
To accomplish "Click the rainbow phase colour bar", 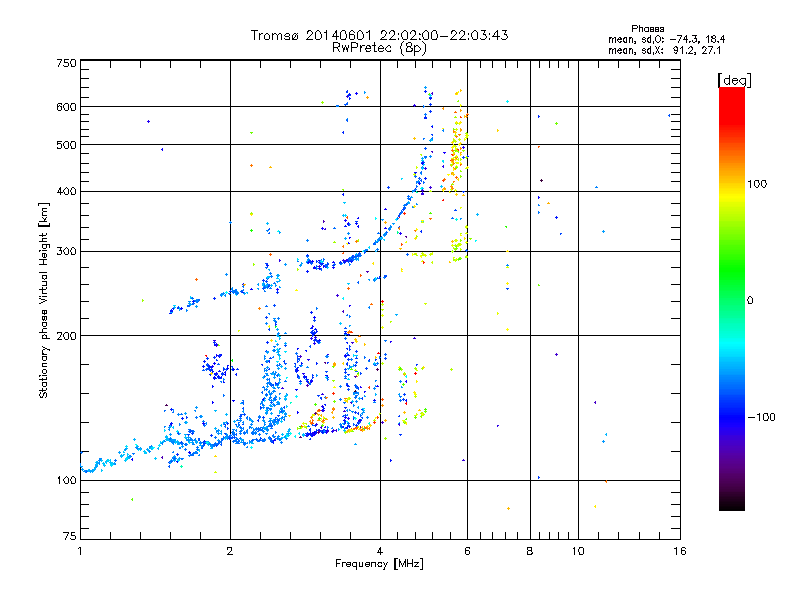I will tap(732, 299).
